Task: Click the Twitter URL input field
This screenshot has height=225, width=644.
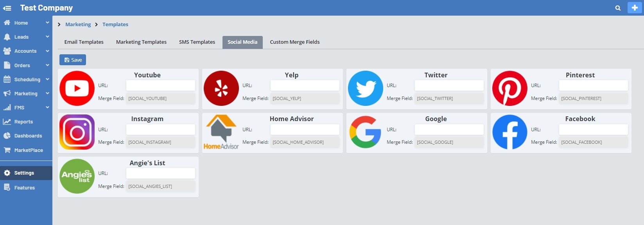Action: [449, 86]
